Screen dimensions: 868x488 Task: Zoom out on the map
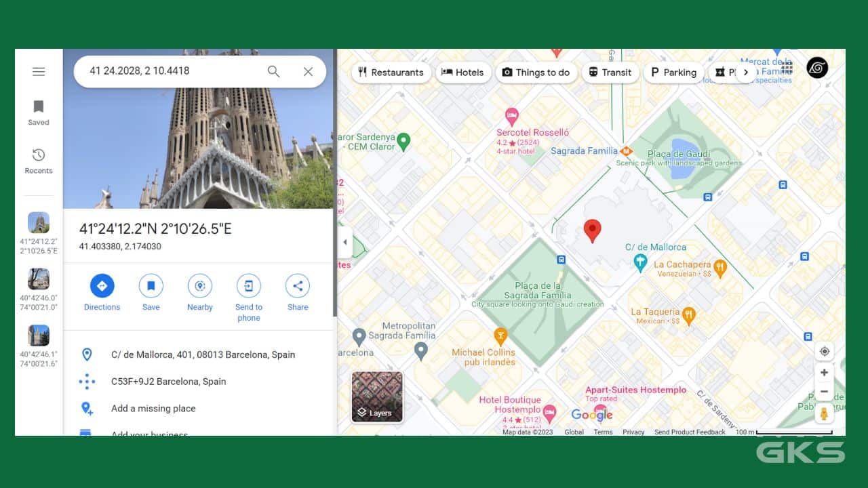(x=824, y=392)
